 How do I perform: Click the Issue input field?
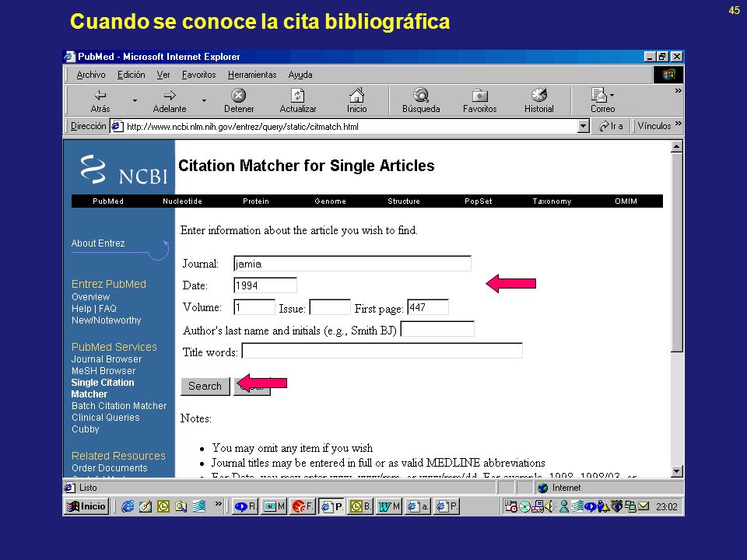click(330, 307)
